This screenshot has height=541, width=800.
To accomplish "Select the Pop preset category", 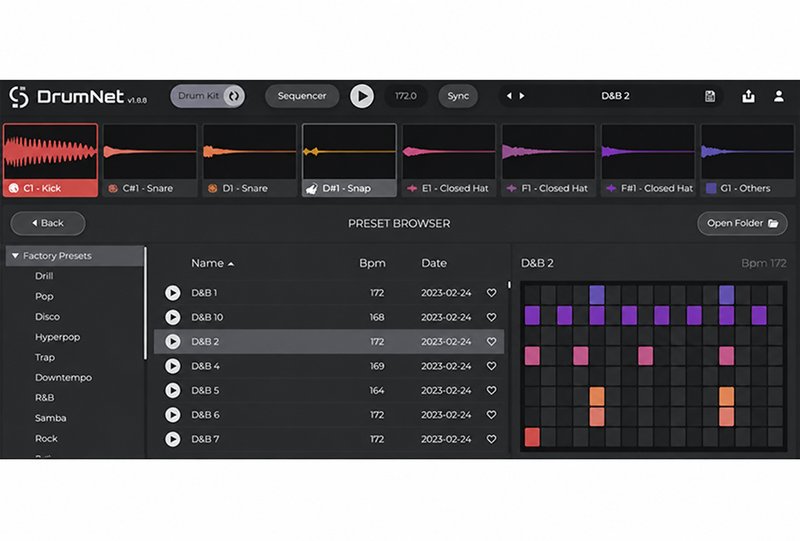I will pos(44,297).
